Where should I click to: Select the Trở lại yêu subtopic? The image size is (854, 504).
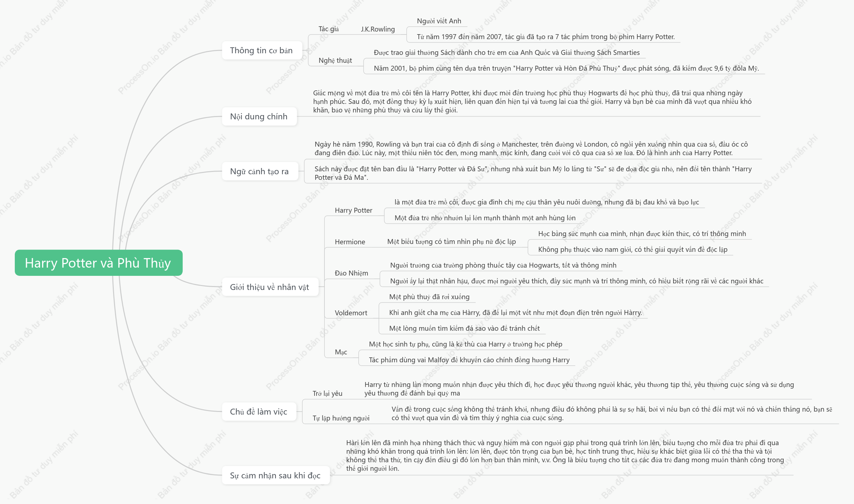(x=328, y=393)
